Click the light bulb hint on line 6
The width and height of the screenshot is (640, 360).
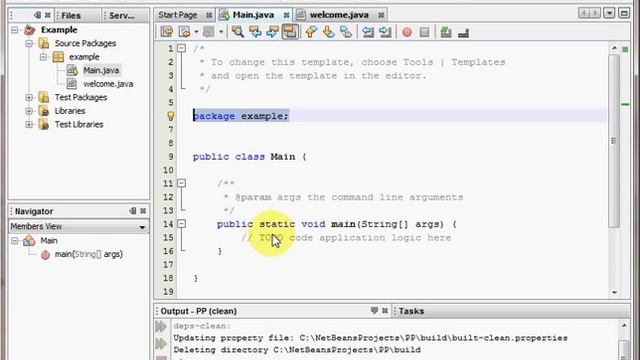pos(171,116)
